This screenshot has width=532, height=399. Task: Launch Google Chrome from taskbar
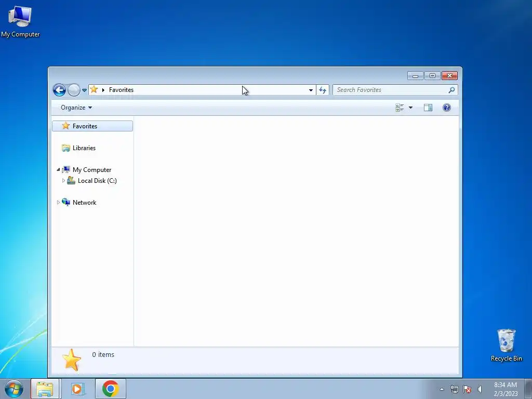pos(110,389)
